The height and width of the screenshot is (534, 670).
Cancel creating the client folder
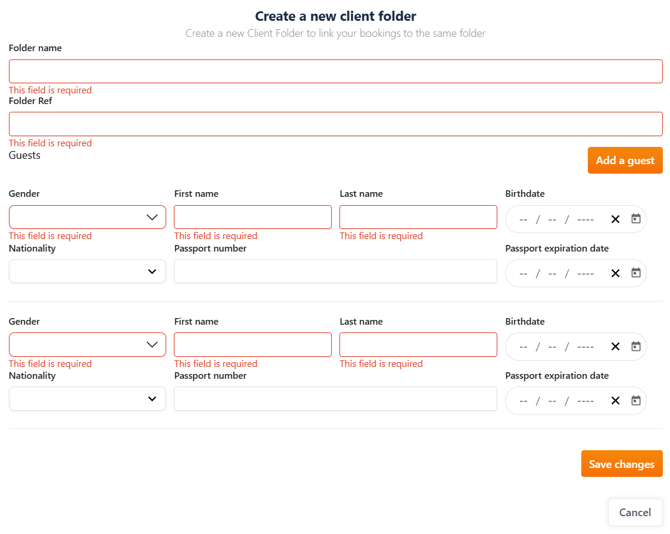[634, 512]
